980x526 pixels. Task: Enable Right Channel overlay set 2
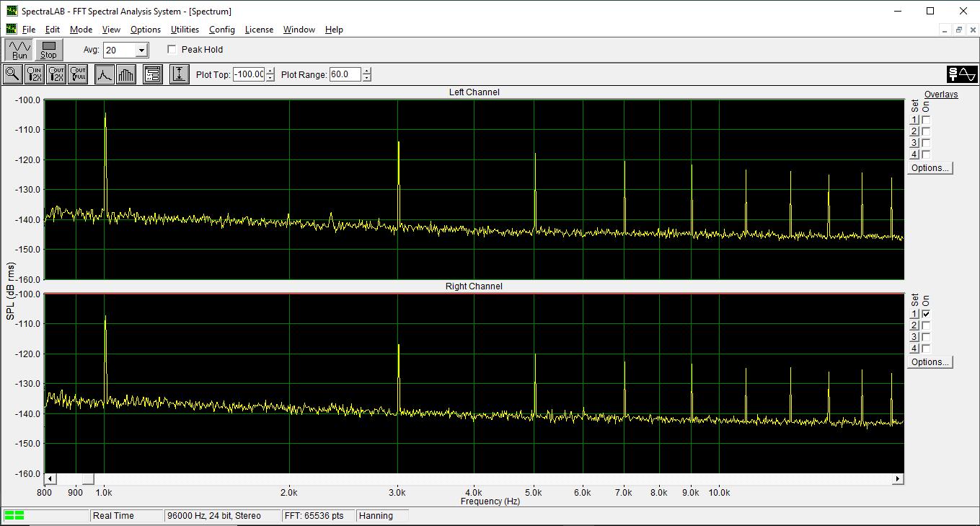(x=926, y=325)
